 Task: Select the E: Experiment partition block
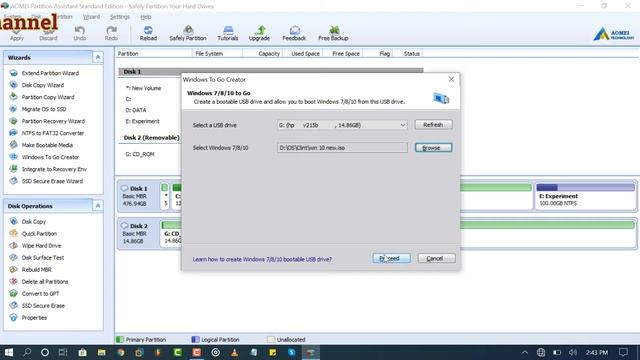click(x=585, y=196)
